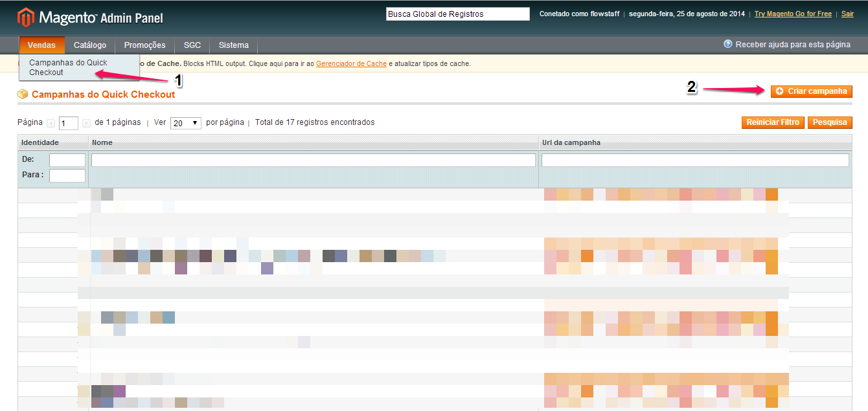Click the previous page arrow icon
Screen dimensions: 868x411
pos(51,123)
